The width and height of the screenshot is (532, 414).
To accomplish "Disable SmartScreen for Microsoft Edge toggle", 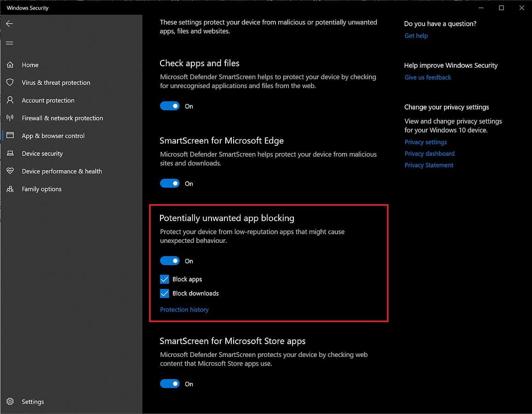I will 170,184.
